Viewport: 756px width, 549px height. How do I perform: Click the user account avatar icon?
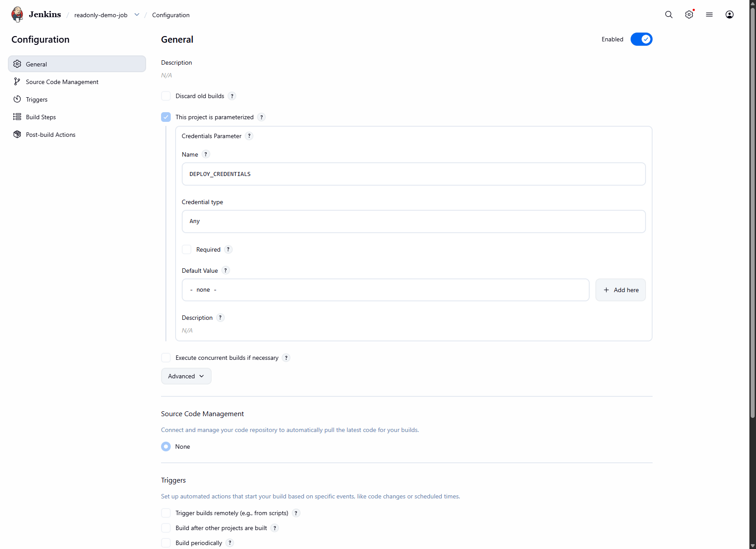[730, 15]
